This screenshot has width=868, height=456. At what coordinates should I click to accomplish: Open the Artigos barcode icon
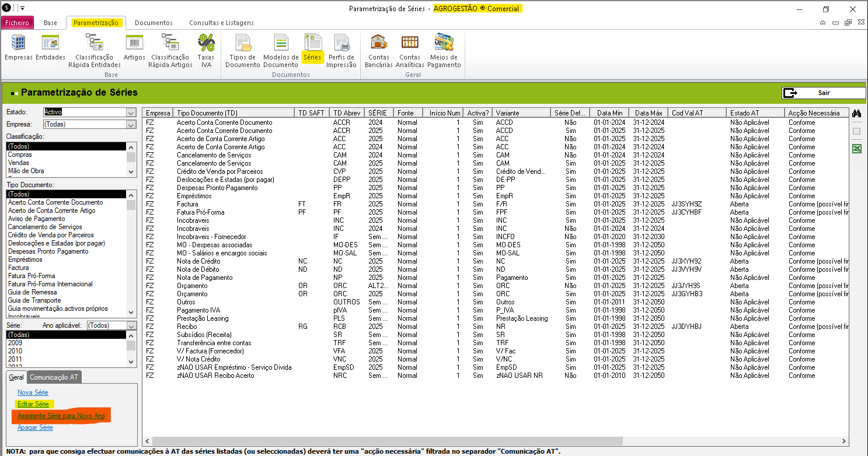coord(134,44)
